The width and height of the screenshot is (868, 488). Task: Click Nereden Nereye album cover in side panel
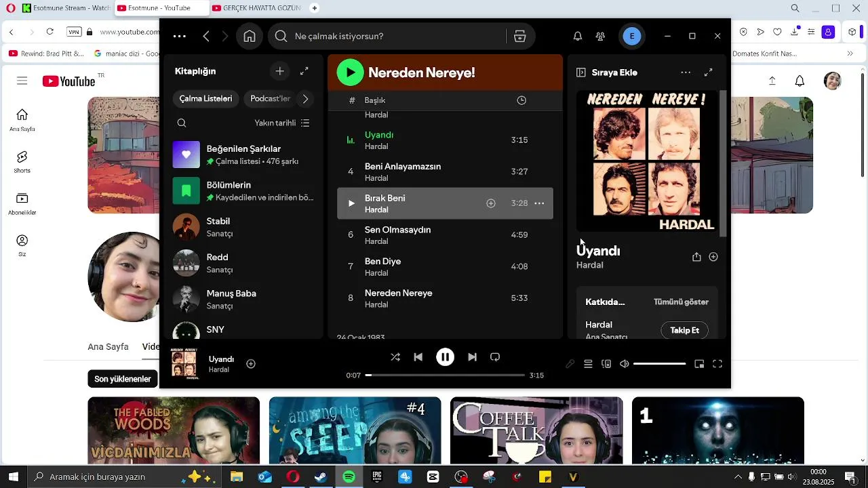tap(647, 161)
